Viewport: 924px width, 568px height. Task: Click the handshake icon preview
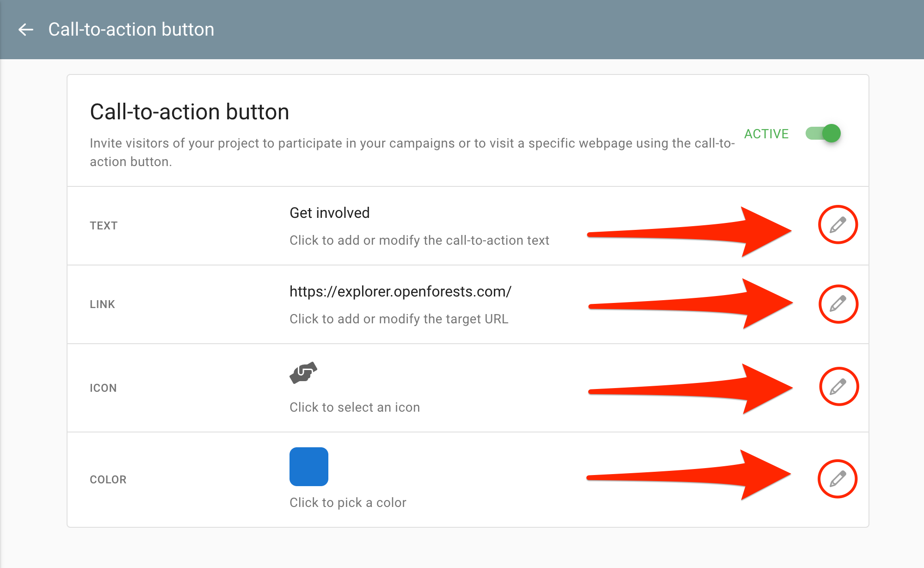[x=303, y=373]
